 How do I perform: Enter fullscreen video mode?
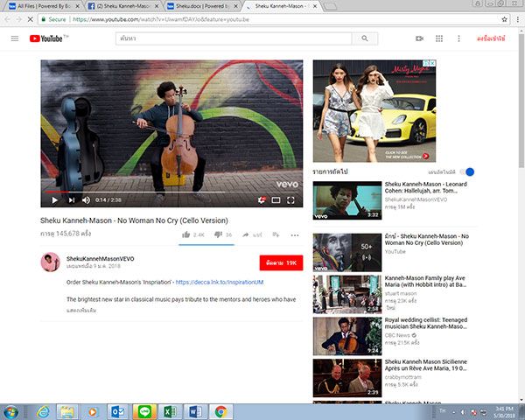(292, 200)
